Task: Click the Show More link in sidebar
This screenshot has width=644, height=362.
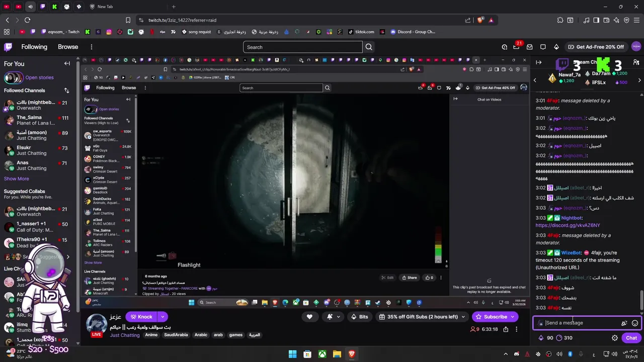Action: tap(17, 178)
